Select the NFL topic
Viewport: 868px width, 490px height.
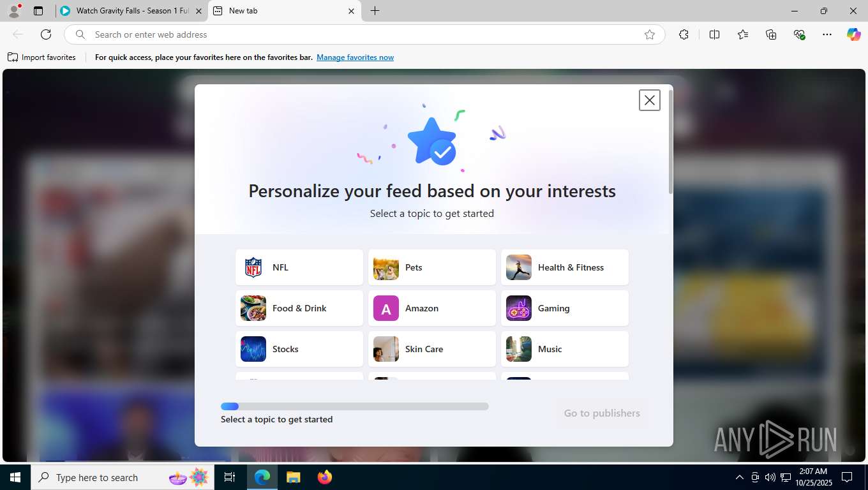[x=299, y=267]
